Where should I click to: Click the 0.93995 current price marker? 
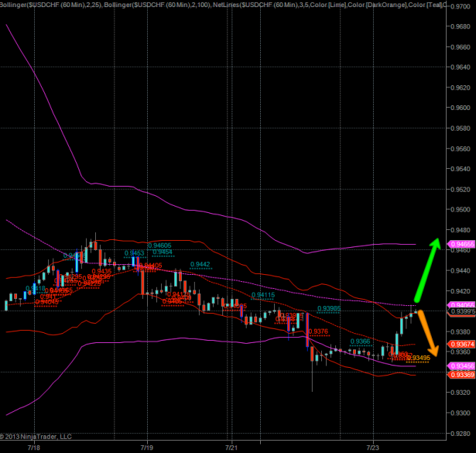(x=461, y=312)
